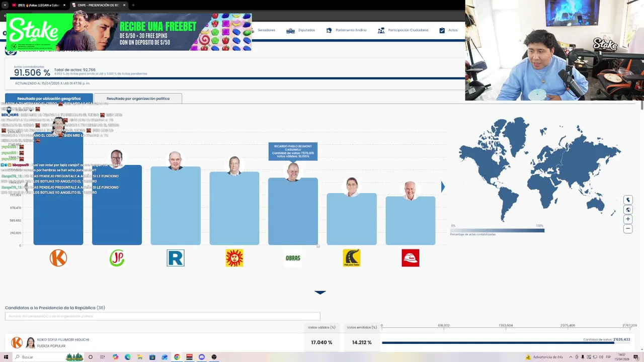Show next candidates with the right arrow
Viewport: 644px width, 362px height.
[443, 187]
